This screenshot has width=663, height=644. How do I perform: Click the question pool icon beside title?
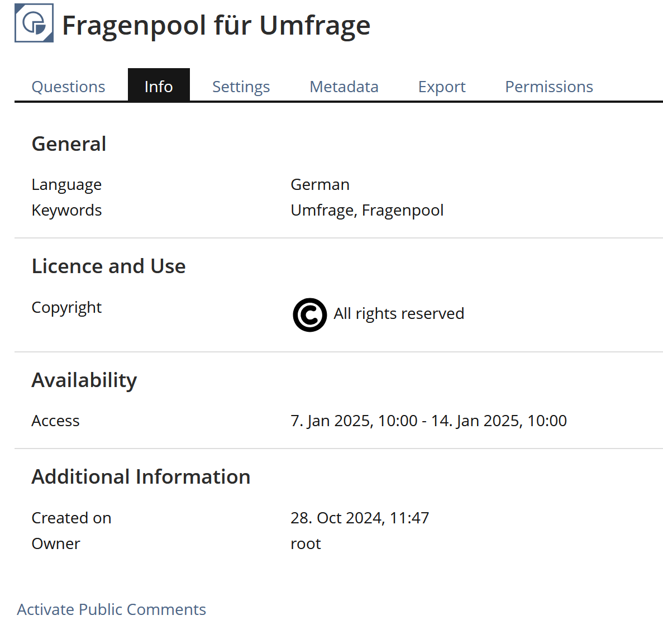tap(34, 23)
